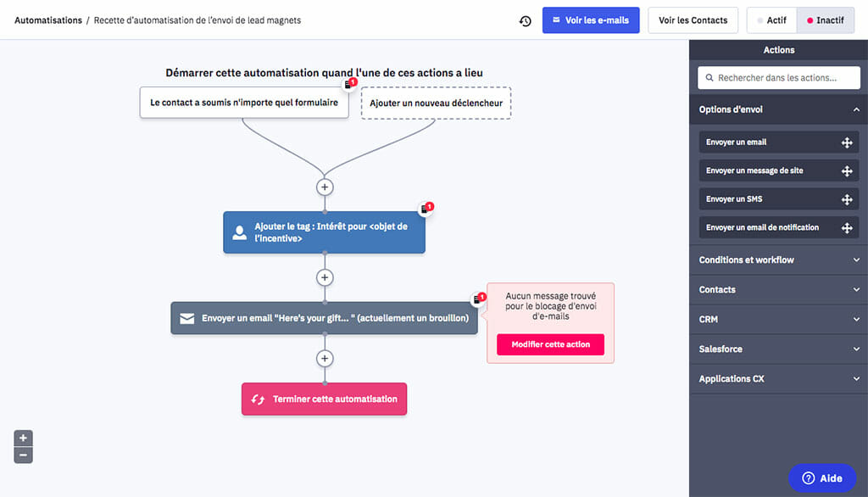This screenshot has width=868, height=497.
Task: Zoom out of the automation canvas
Action: (x=24, y=455)
